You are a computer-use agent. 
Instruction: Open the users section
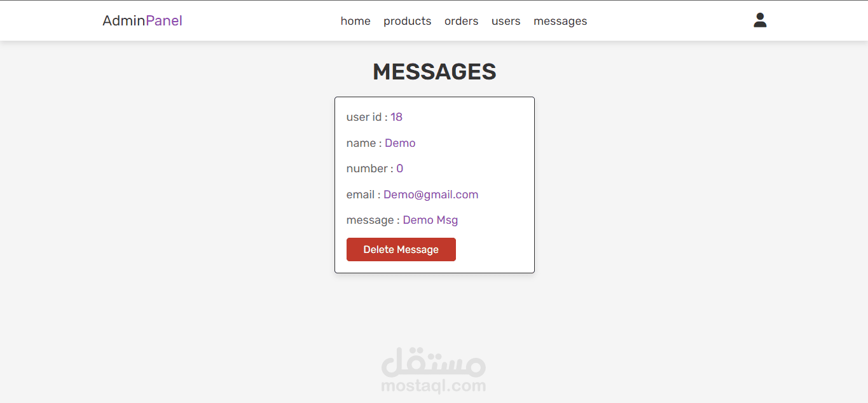506,21
